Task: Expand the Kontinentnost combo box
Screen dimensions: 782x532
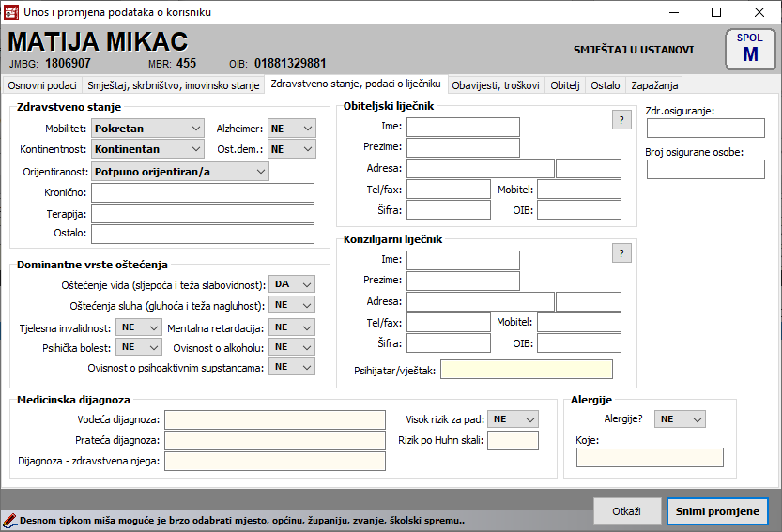Action: [x=148, y=148]
